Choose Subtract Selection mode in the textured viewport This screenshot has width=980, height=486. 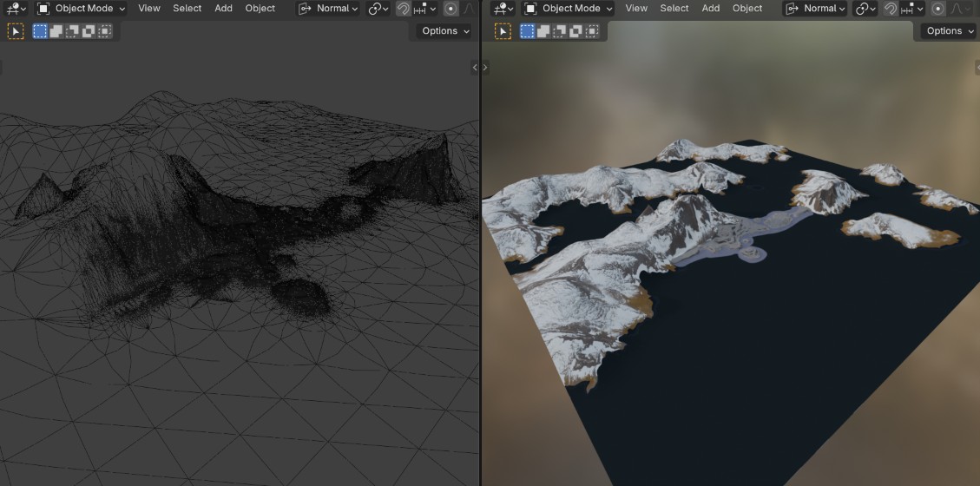[560, 31]
